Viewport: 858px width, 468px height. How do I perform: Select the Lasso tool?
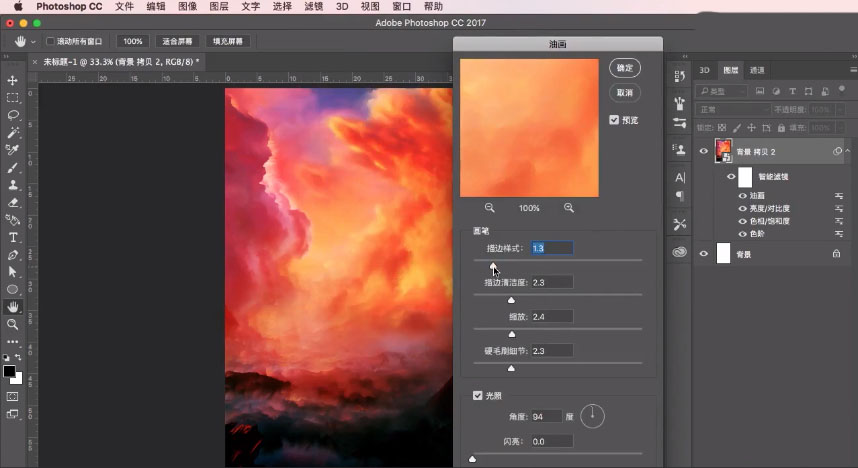tap(13, 115)
